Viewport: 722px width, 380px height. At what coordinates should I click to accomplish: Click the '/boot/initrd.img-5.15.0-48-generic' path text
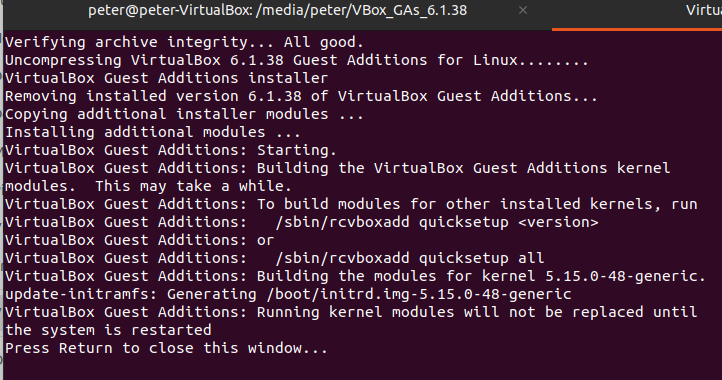tap(419, 294)
